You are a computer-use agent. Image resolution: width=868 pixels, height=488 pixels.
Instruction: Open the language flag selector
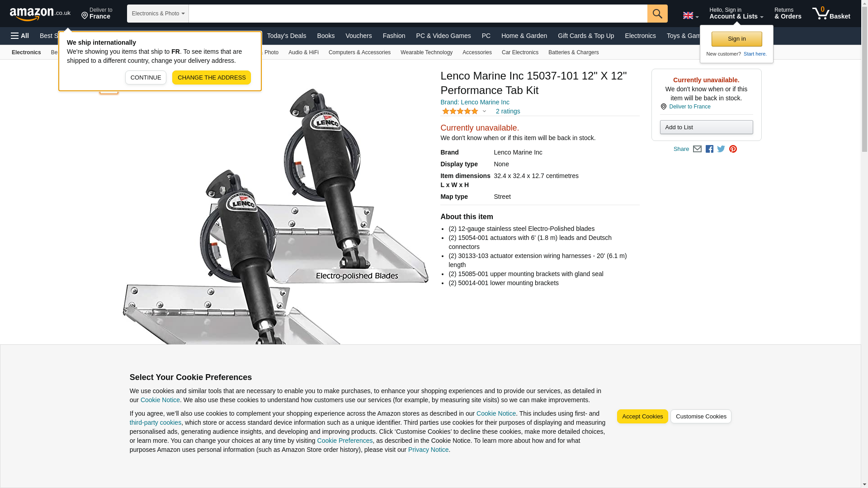click(690, 16)
